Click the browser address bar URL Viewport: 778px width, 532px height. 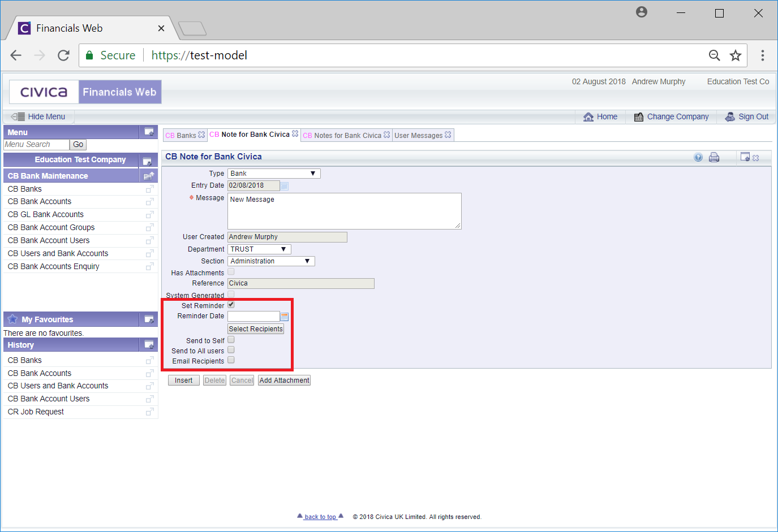199,55
